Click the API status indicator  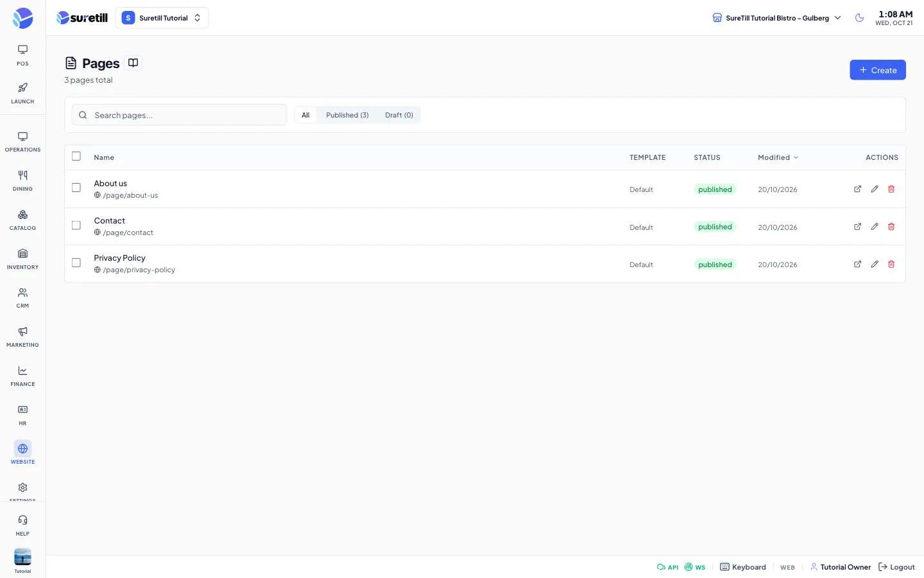pyautogui.click(x=667, y=567)
